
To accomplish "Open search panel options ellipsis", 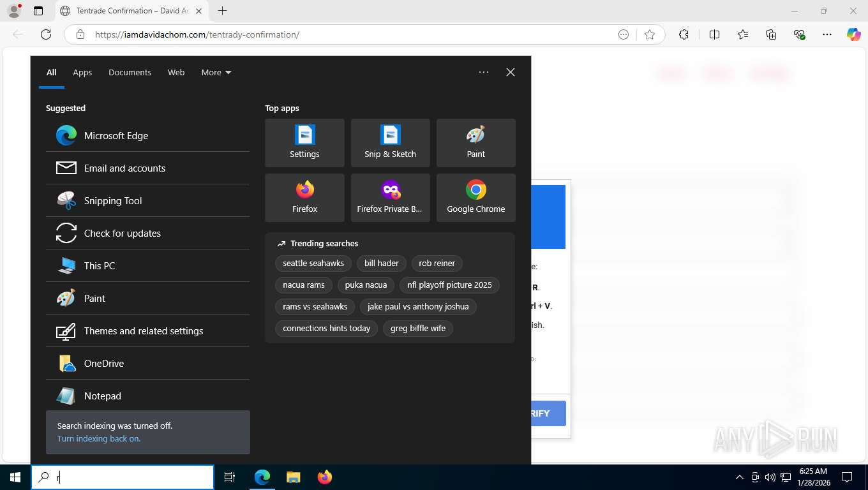I will [x=484, y=72].
